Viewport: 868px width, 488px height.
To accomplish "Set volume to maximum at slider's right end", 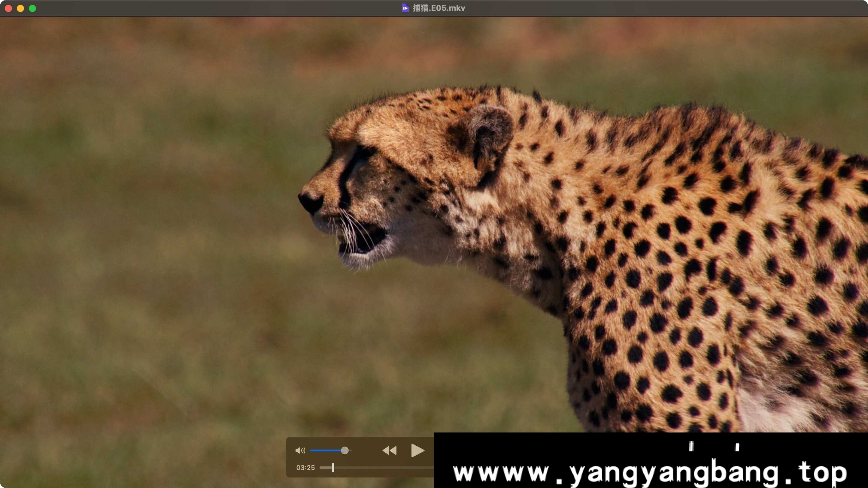I will click(351, 450).
